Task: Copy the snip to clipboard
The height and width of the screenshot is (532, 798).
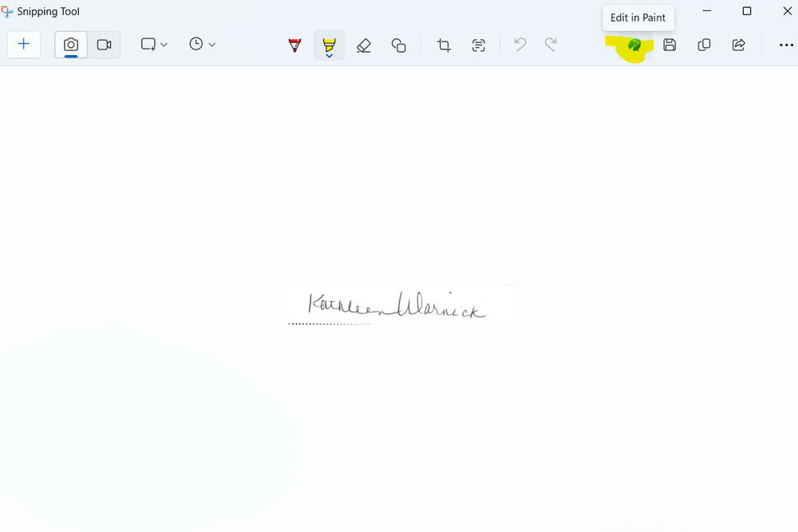Action: pos(704,45)
